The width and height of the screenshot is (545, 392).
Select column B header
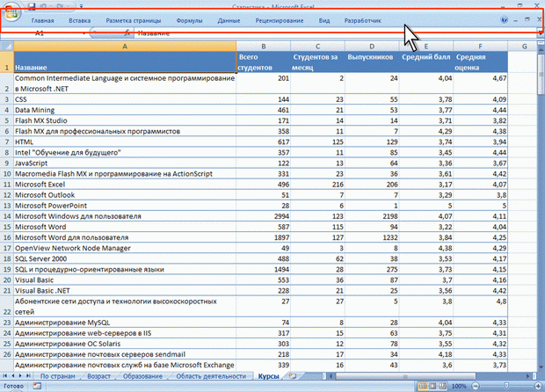[x=264, y=47]
